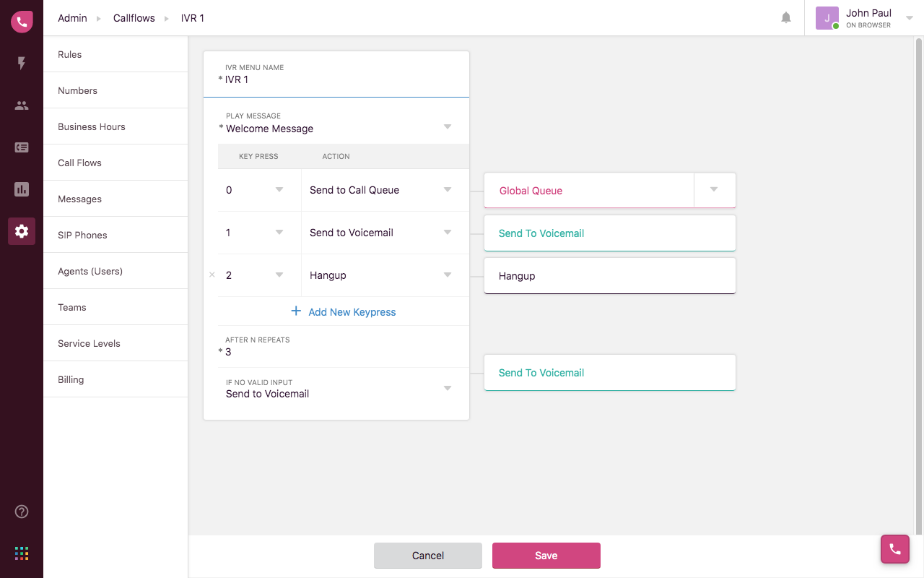The height and width of the screenshot is (578, 924).
Task: Click the Hangup card
Action: point(610,275)
